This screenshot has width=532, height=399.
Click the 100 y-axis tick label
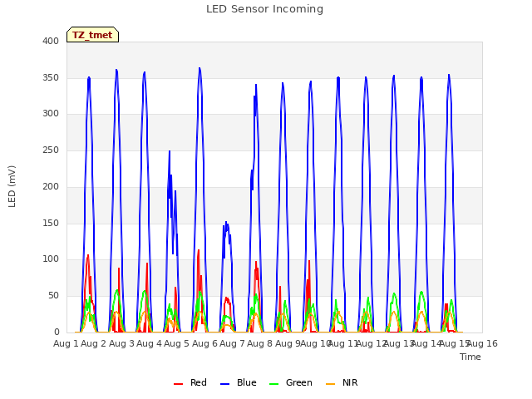[51, 259]
